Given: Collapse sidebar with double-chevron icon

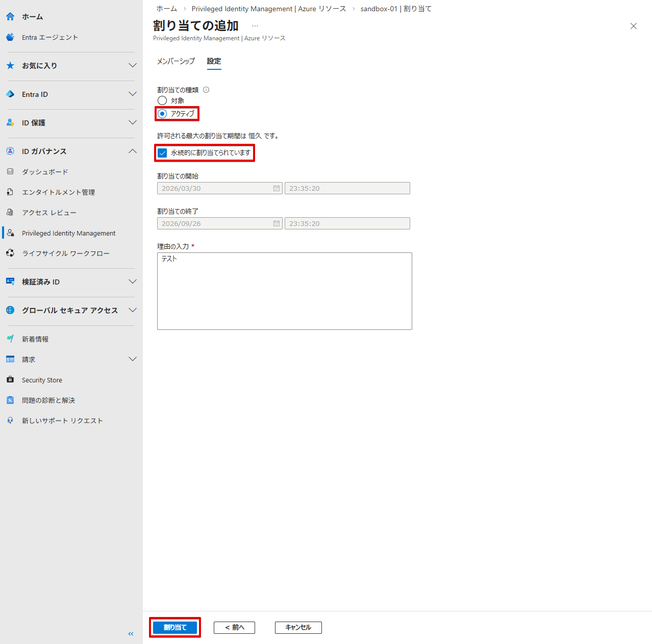Looking at the screenshot, I should pos(131,634).
